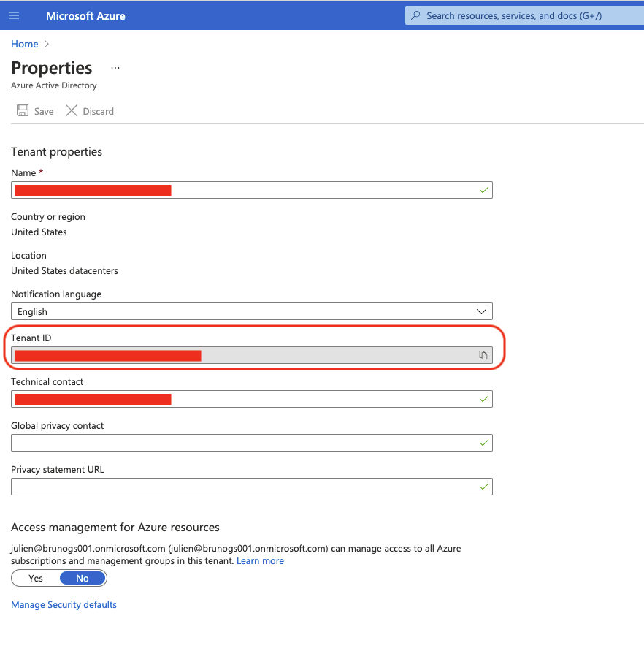Click 'Access management for Azure resources' heading
This screenshot has height=651, width=644.
[115, 528]
